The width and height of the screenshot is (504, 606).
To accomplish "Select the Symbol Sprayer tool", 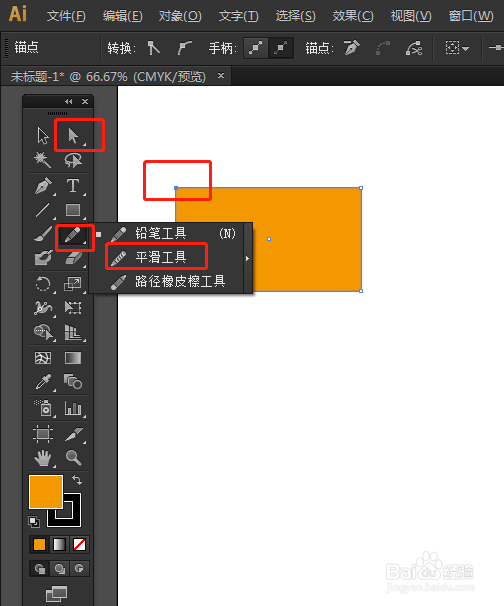I will tap(43, 408).
